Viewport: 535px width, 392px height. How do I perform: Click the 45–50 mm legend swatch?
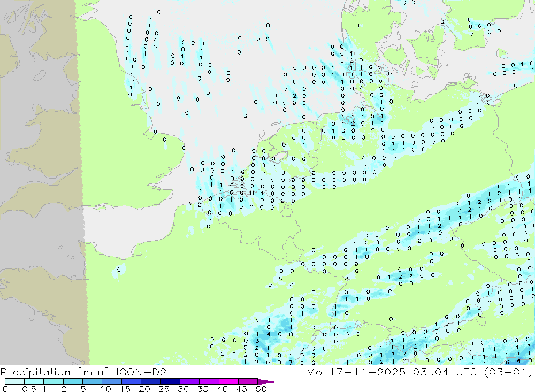[248, 381]
